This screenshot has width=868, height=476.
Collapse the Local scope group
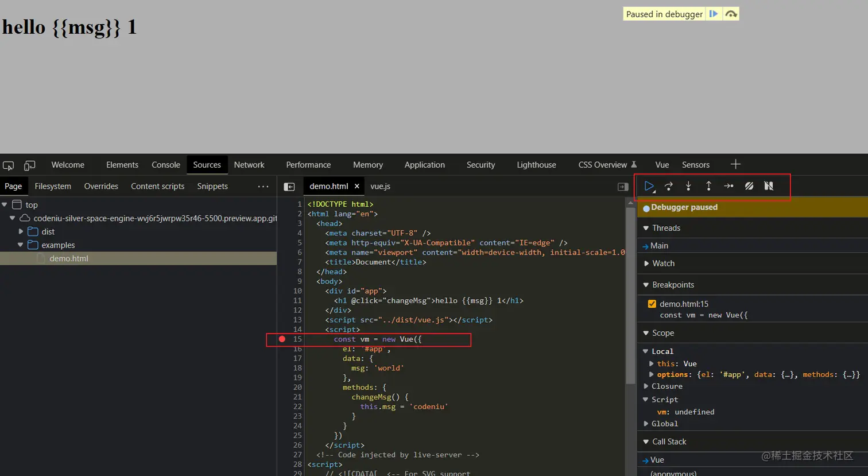coord(645,351)
